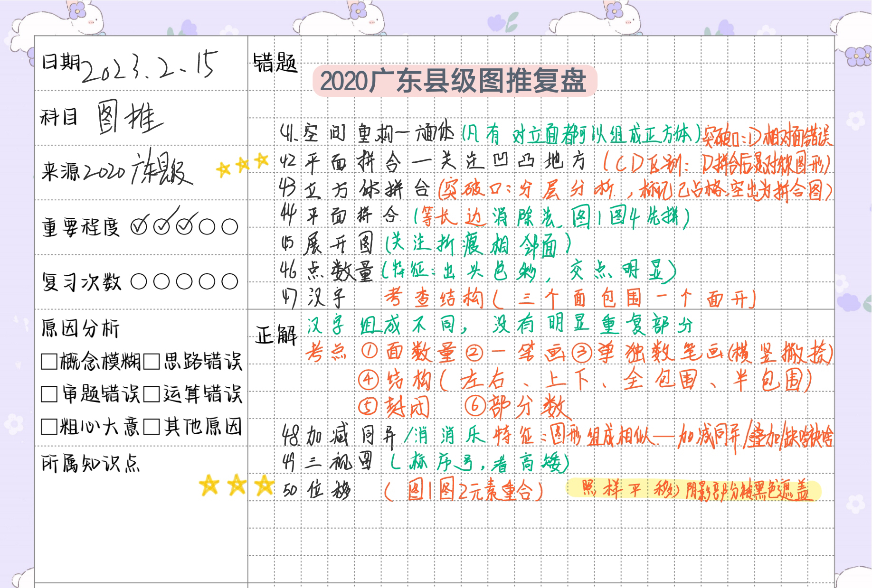Check the 运算错误 box
Viewport: 872px width, 588px height.
point(151,394)
